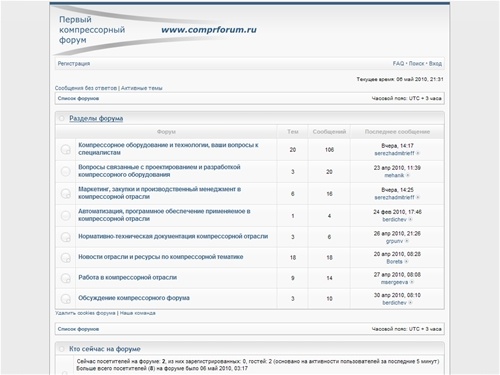Open serezhadmitrieff profile in Маркетинг row
Image resolution: width=500 pixels, height=375 pixels.
tap(394, 198)
